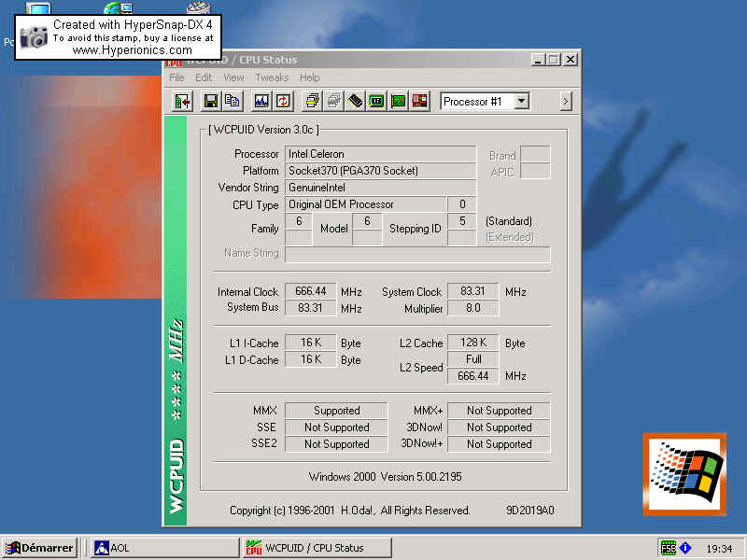The image size is (747, 560).
Task: Open the real-time clock graph icon
Action: pyautogui.click(x=261, y=101)
